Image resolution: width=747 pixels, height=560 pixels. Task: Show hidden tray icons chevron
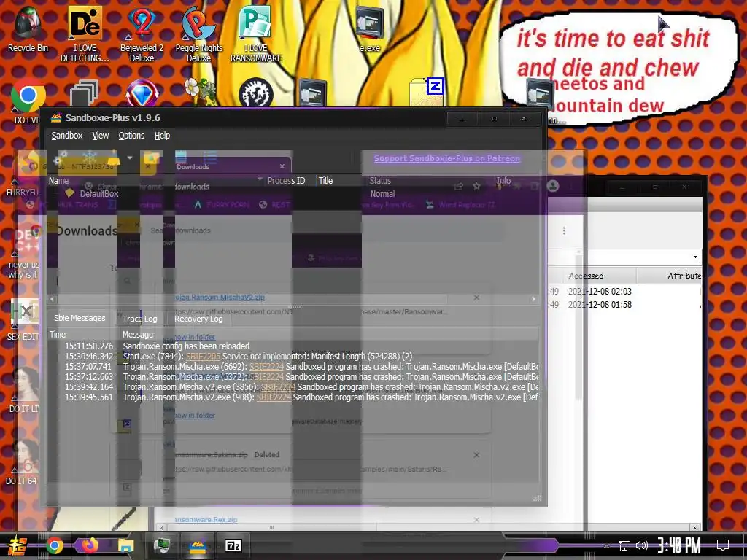tap(606, 545)
